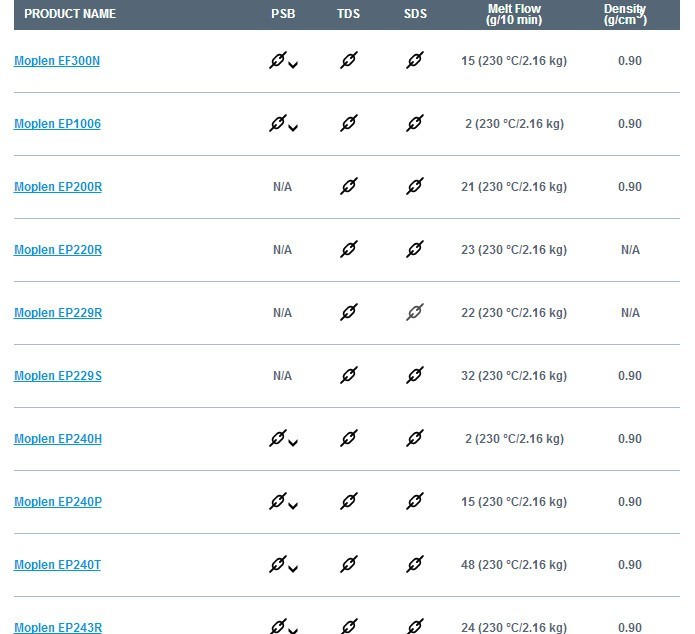Screen dimensions: 695x634
Task: Open the SDS link icon for Moplen EP240H
Action: pyautogui.click(x=415, y=438)
